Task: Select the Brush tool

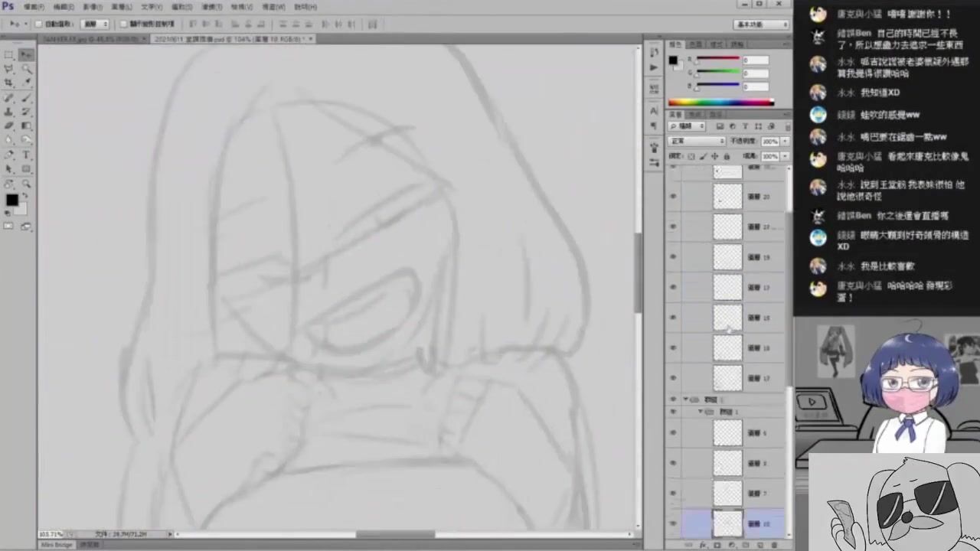Action: [26, 97]
